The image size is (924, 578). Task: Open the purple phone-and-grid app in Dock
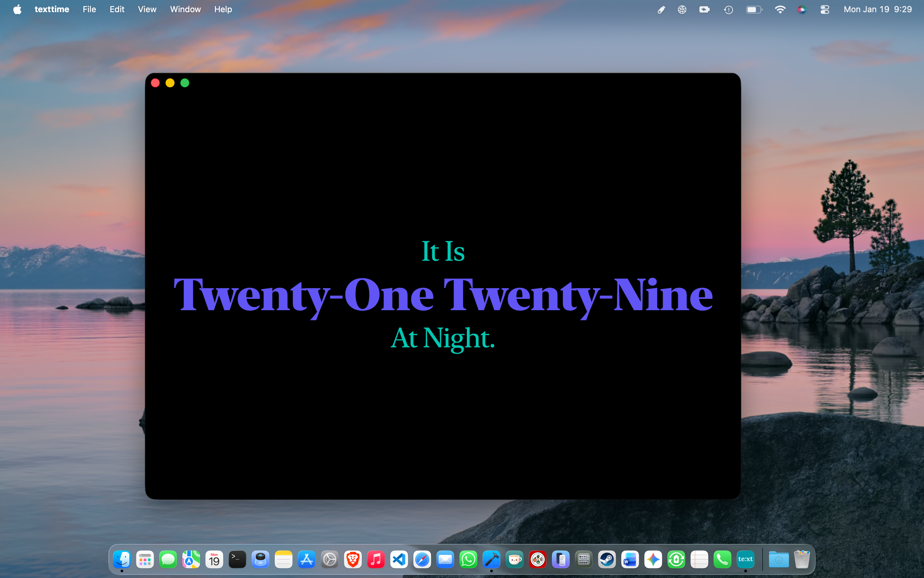tap(561, 560)
